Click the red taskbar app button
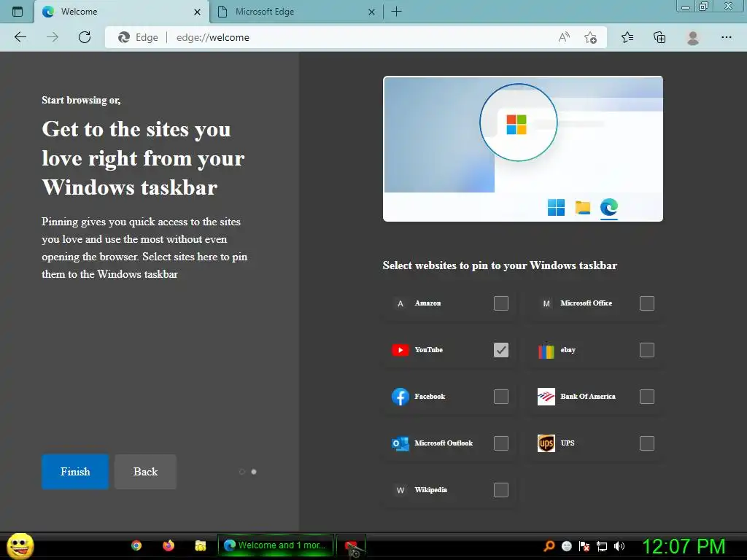 tap(351, 546)
